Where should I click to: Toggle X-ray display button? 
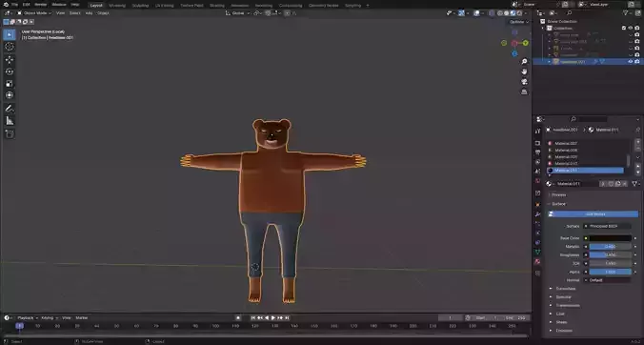(492, 13)
